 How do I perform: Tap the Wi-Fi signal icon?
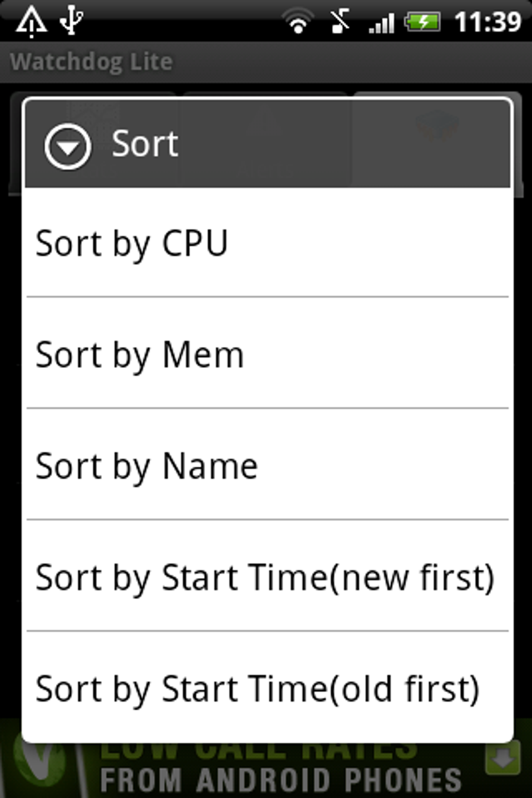298,22
